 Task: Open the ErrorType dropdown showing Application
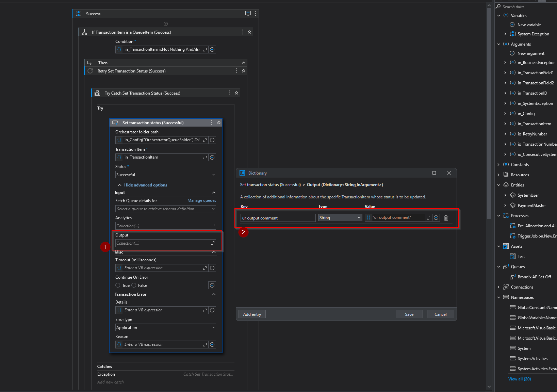pos(165,327)
